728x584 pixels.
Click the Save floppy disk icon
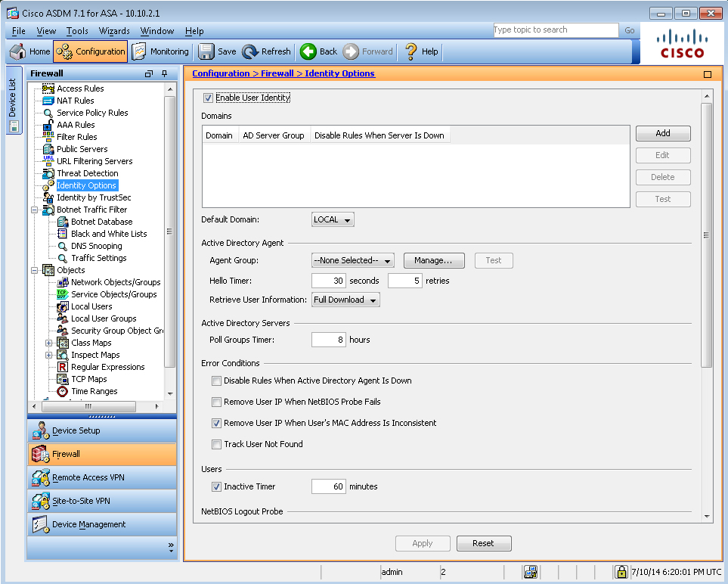pos(206,51)
